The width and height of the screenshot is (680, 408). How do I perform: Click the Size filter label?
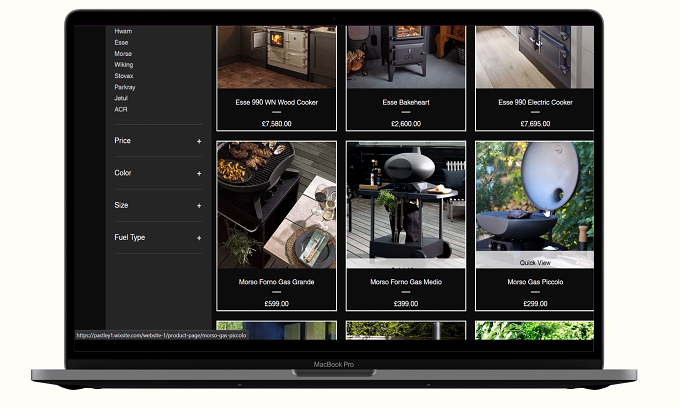coord(121,205)
